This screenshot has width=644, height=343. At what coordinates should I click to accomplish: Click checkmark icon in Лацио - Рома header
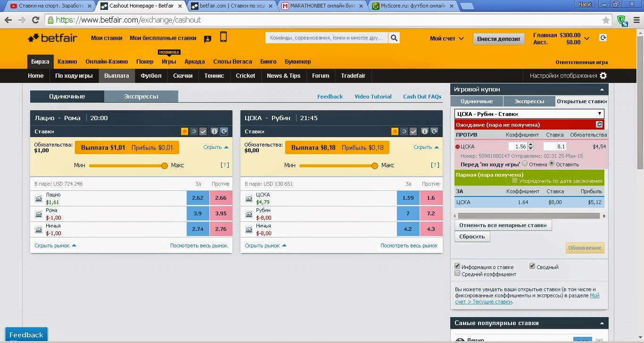[x=203, y=131]
